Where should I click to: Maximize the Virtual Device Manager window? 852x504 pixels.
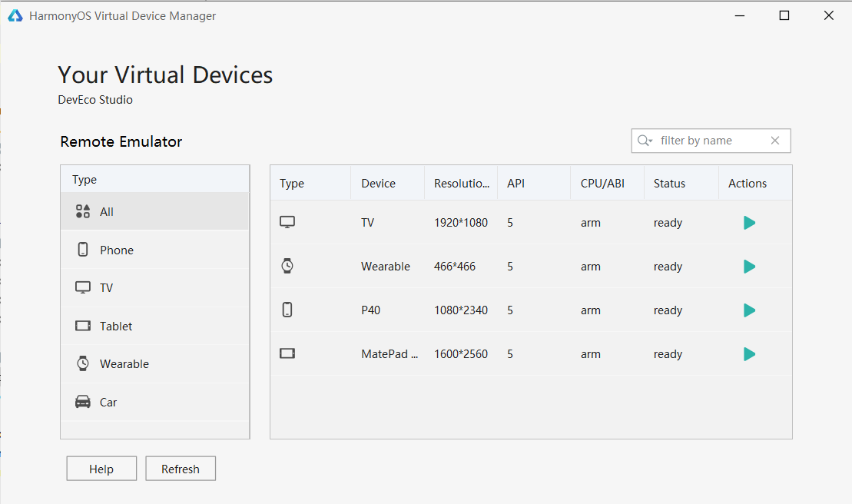click(x=784, y=15)
